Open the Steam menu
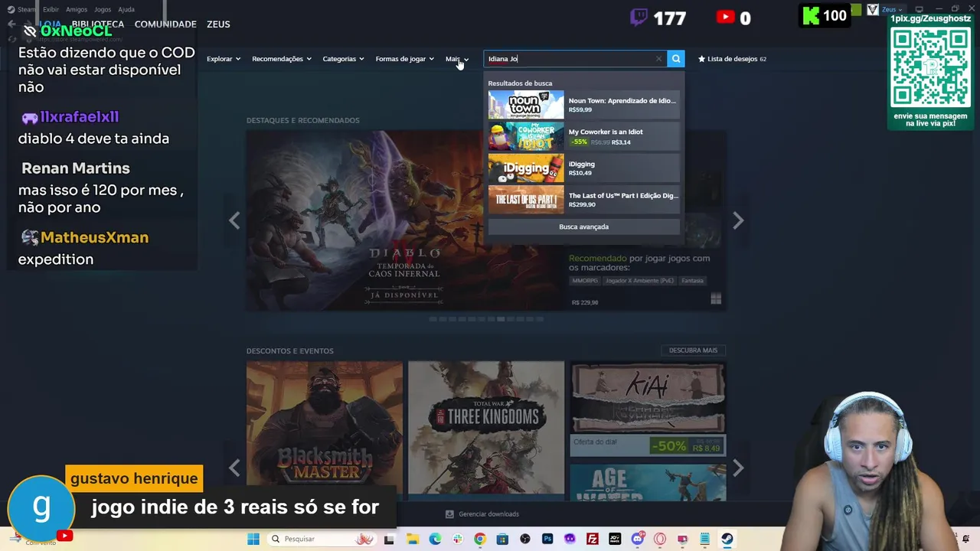 pyautogui.click(x=22, y=9)
